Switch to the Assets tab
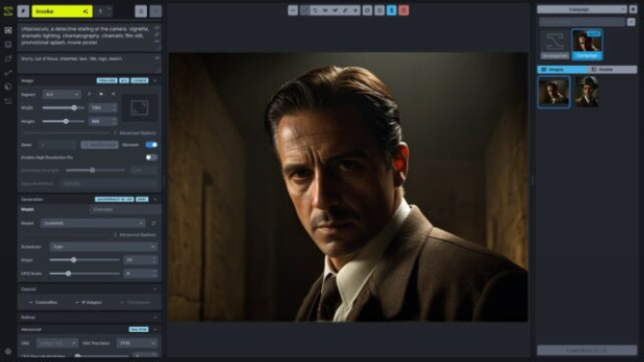This screenshot has width=644, height=362. (612, 70)
